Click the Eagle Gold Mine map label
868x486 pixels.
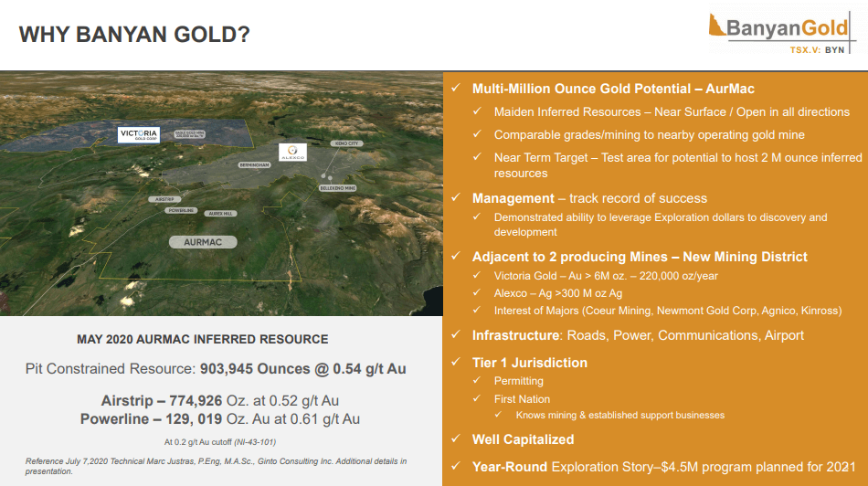[190, 134]
